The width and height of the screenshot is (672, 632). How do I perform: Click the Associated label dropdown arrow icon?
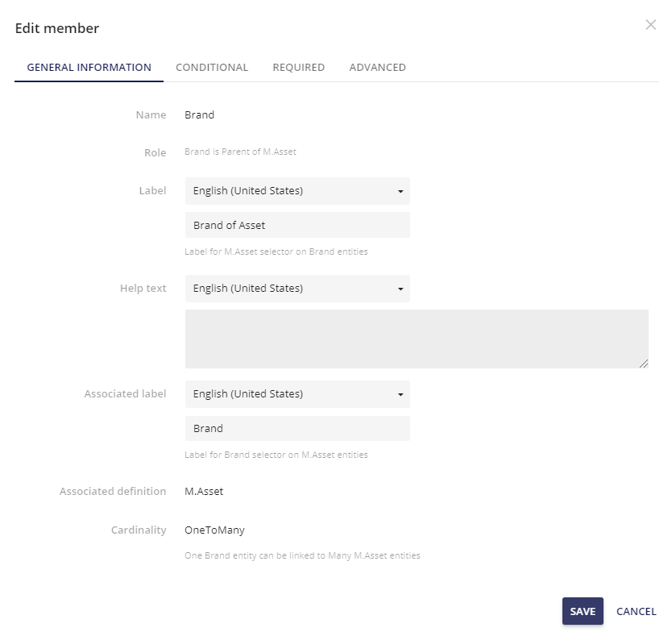pyautogui.click(x=400, y=394)
